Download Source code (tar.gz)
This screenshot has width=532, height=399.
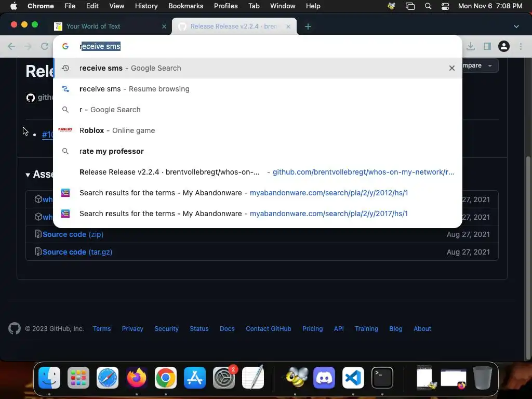click(77, 252)
